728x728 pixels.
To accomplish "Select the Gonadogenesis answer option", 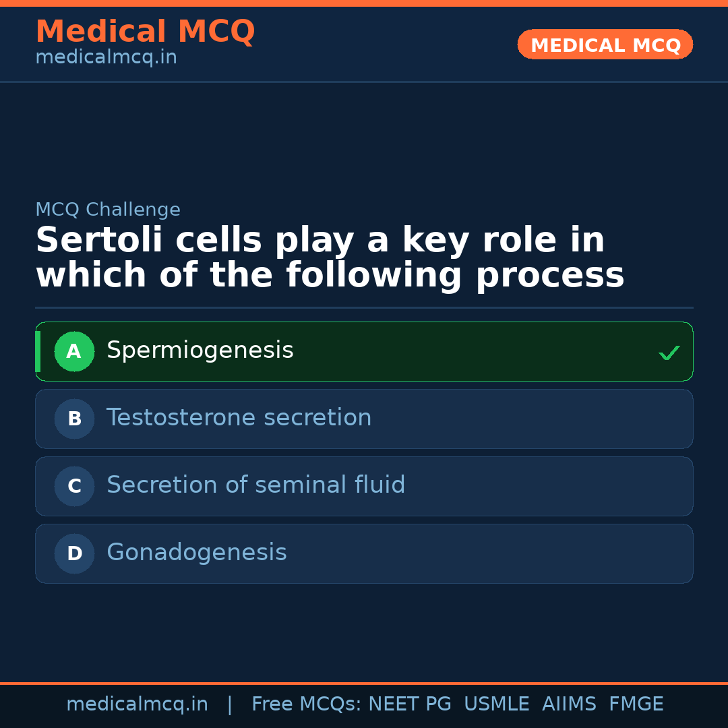I will (x=196, y=553).
